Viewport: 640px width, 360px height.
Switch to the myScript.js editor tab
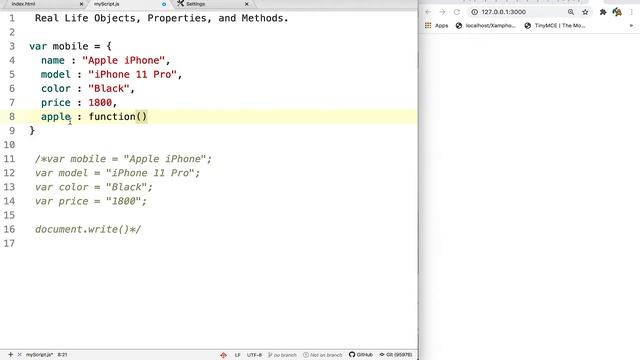point(107,4)
